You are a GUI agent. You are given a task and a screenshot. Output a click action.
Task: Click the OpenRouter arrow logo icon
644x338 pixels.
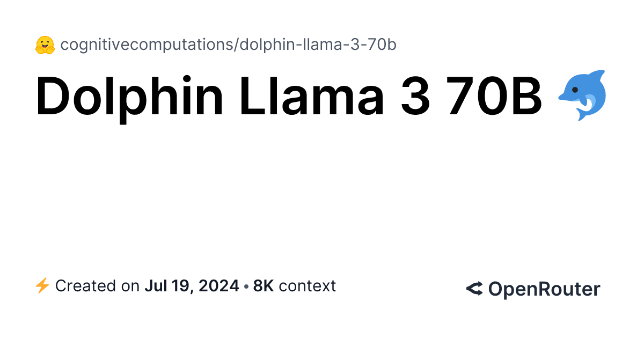pyautogui.click(x=474, y=289)
